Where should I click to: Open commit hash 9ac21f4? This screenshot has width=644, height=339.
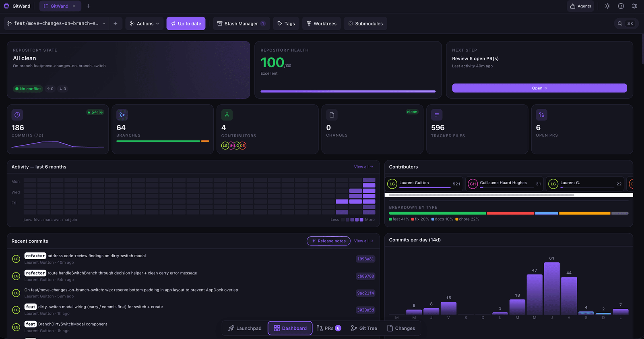pyautogui.click(x=365, y=293)
